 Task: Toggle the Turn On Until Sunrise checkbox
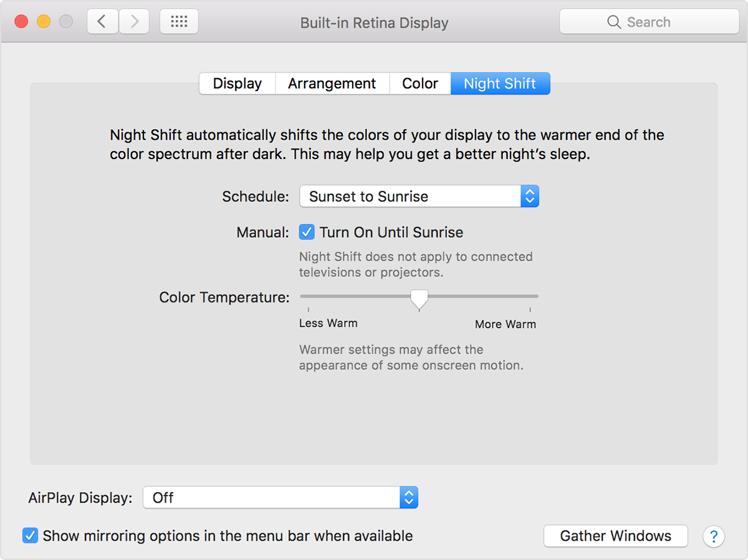[307, 231]
